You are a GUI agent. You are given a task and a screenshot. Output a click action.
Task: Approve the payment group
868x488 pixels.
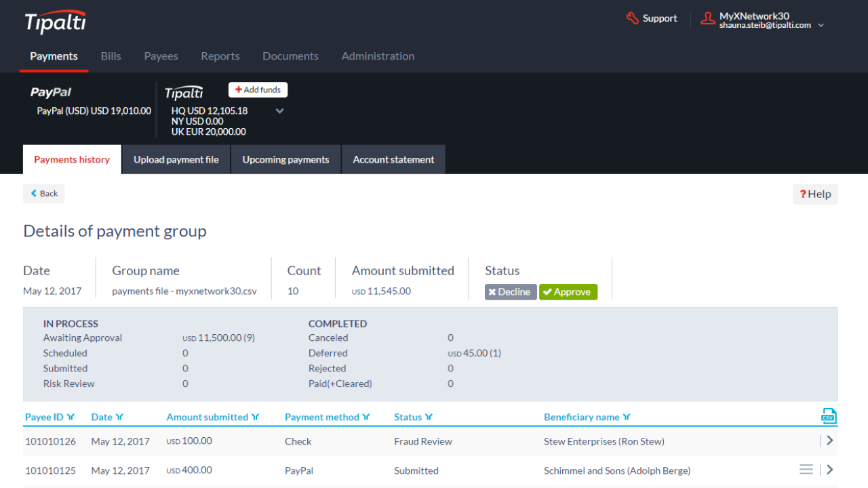point(568,292)
